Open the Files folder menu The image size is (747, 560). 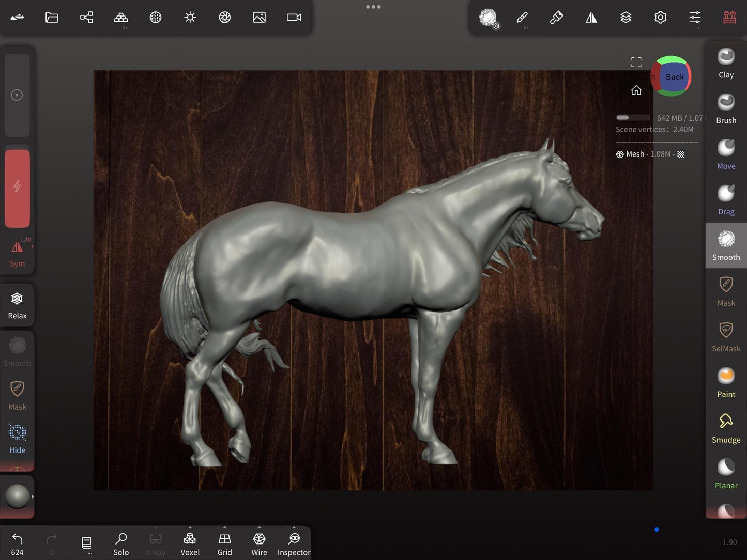coord(52,18)
